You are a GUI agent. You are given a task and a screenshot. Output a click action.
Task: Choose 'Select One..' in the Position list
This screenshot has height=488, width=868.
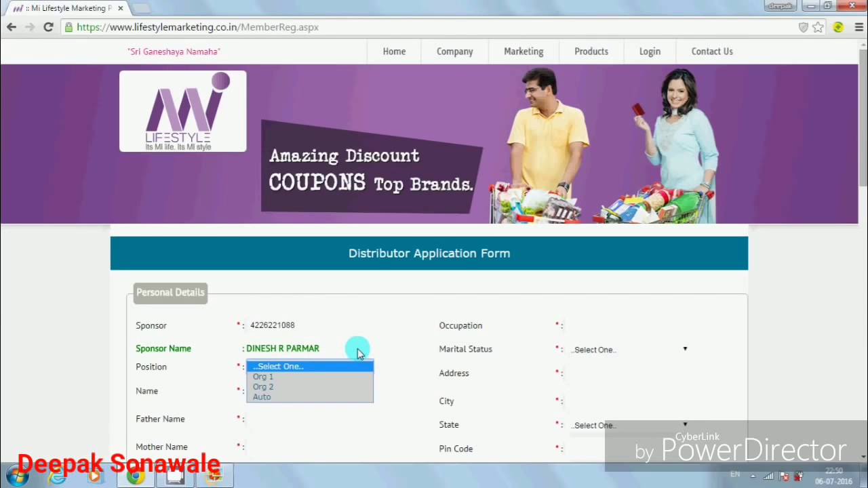[310, 366]
